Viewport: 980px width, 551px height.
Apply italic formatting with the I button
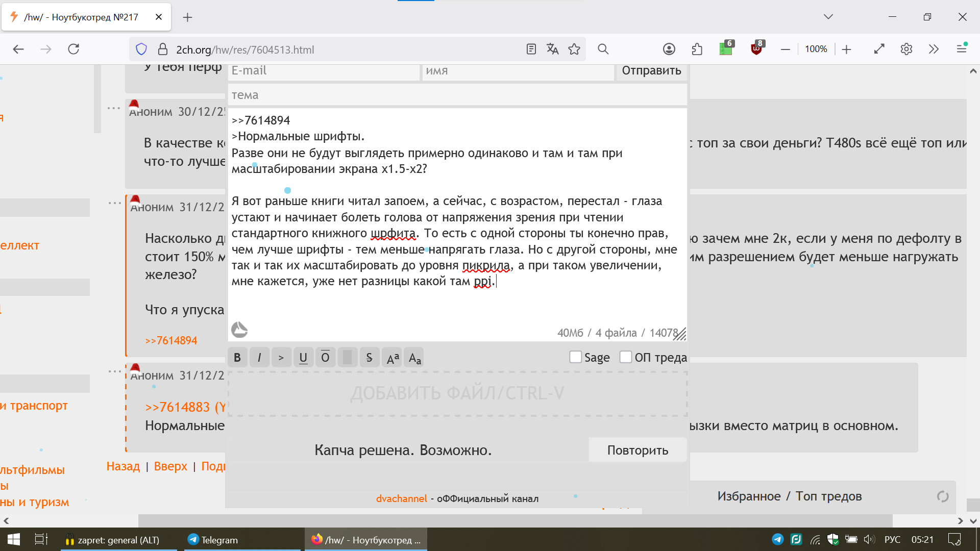click(259, 358)
